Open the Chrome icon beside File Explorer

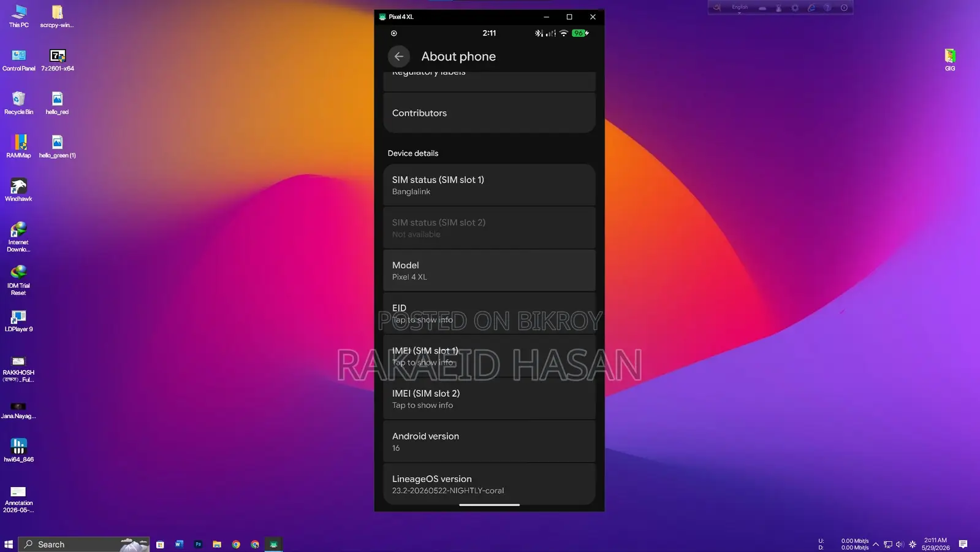pyautogui.click(x=236, y=544)
